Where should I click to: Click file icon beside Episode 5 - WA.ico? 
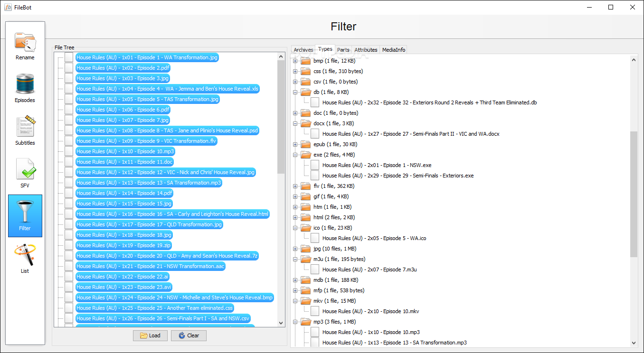coord(315,238)
